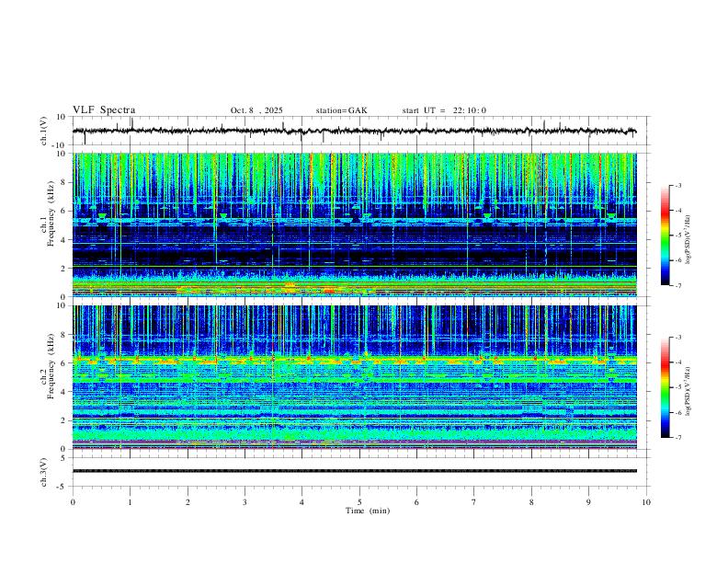
Task: Click the '-7' label on lower color bar
Action: pos(678,438)
